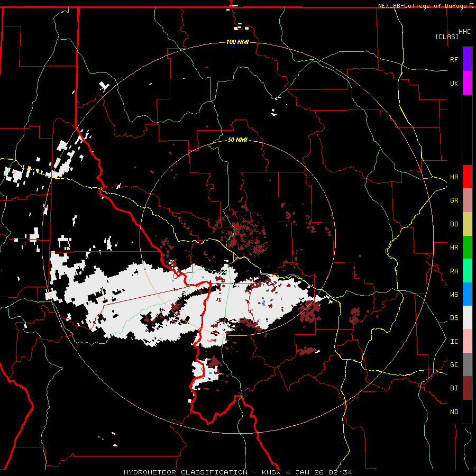The height and width of the screenshot is (476, 476).
Task: Click the HR green legend swatch
Action: tap(467, 248)
